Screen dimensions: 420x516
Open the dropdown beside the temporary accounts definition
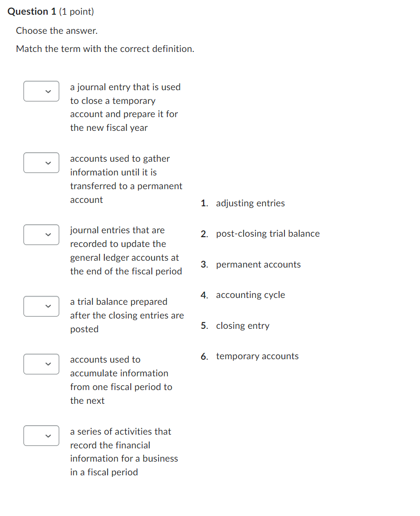41,163
